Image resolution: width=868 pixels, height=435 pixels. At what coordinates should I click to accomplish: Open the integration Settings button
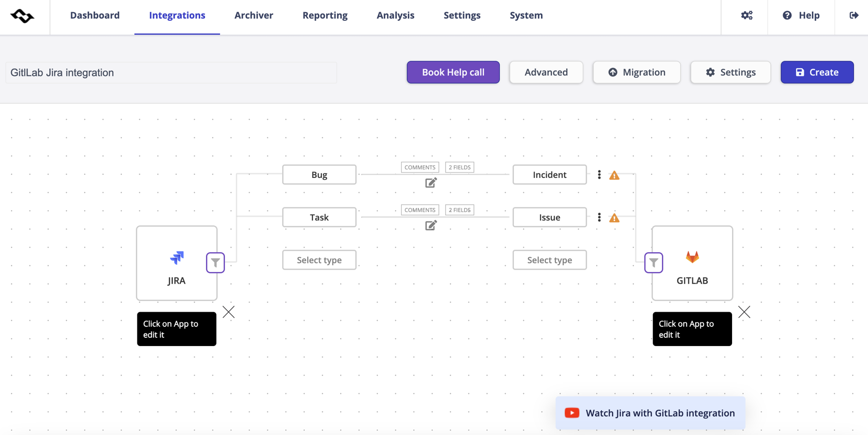(x=731, y=72)
